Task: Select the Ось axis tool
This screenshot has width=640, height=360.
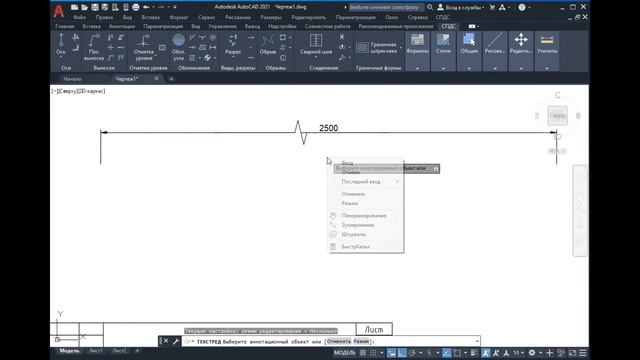Action: click(61, 44)
